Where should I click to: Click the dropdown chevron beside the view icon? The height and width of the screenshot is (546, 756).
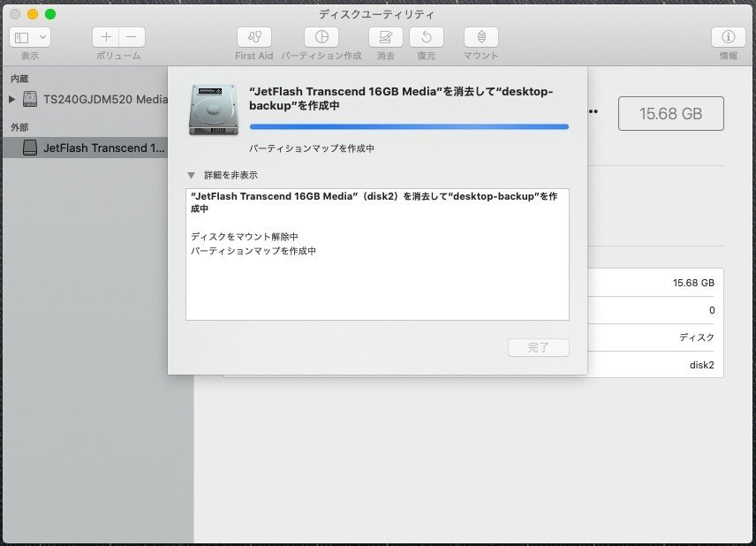[x=42, y=37]
